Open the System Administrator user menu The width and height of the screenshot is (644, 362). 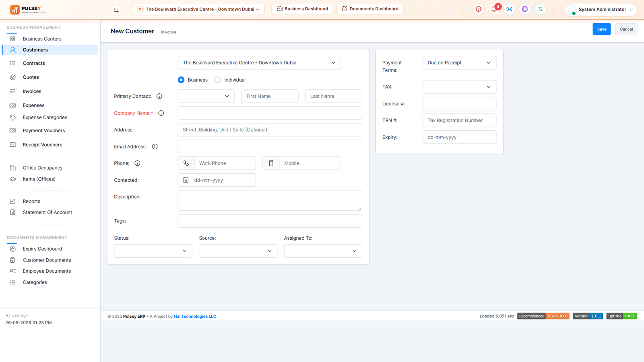(x=600, y=9)
